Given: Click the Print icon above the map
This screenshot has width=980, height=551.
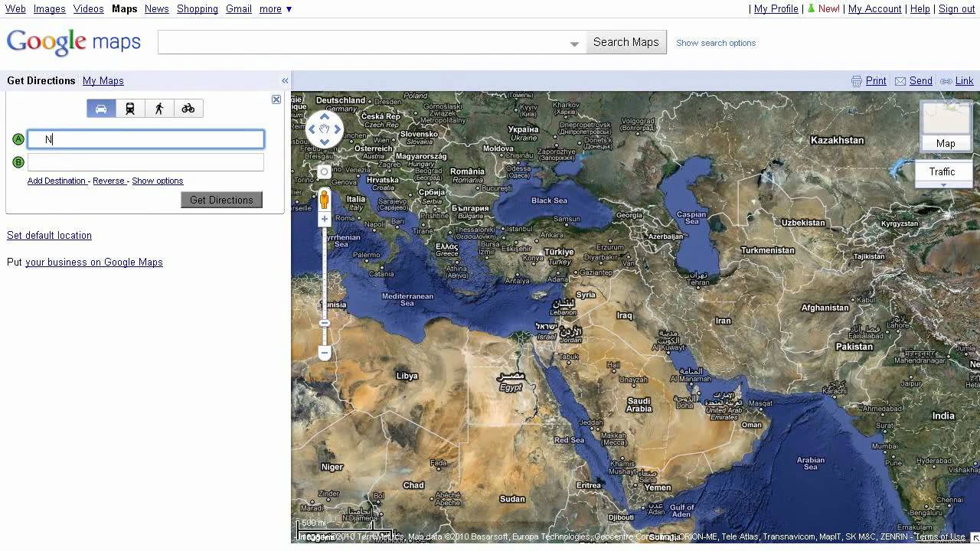Looking at the screenshot, I should (x=857, y=81).
